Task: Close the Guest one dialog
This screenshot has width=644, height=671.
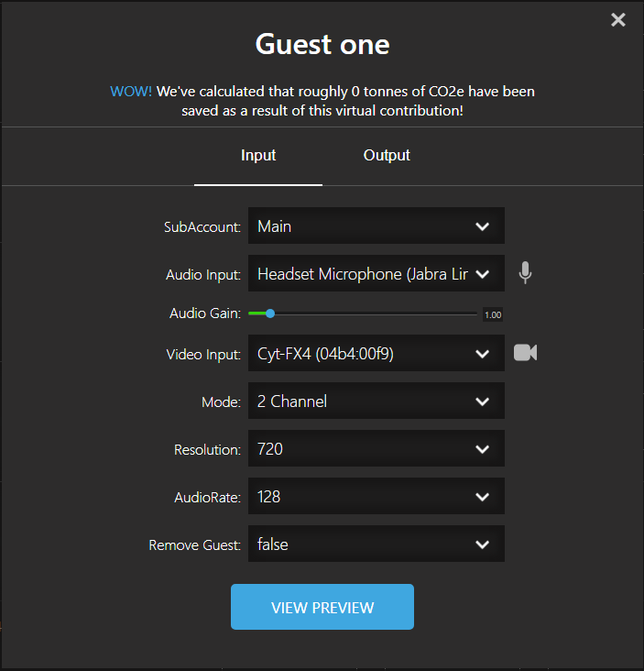Action: [618, 19]
